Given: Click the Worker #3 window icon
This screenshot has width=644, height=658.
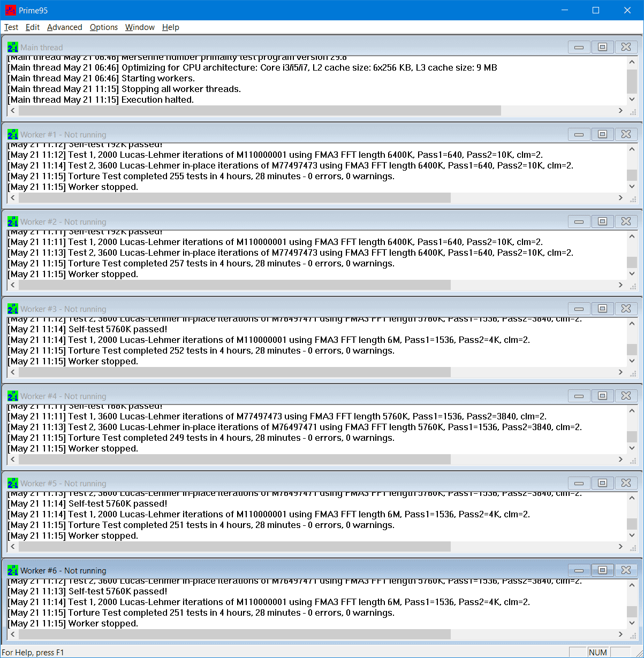Looking at the screenshot, I should [13, 309].
